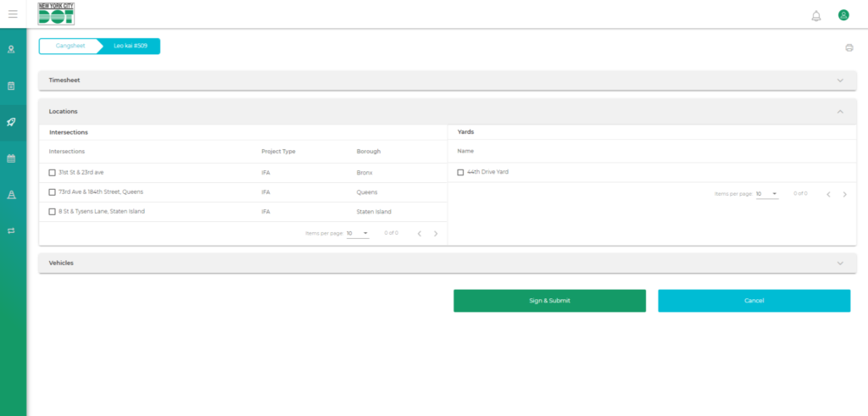Click the notifications bell icon
Viewport: 868px width, 416px height.
(816, 15)
